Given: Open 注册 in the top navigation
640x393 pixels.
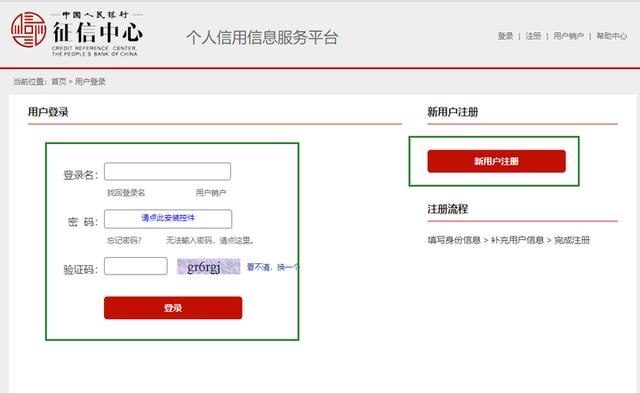Looking at the screenshot, I should [533, 36].
